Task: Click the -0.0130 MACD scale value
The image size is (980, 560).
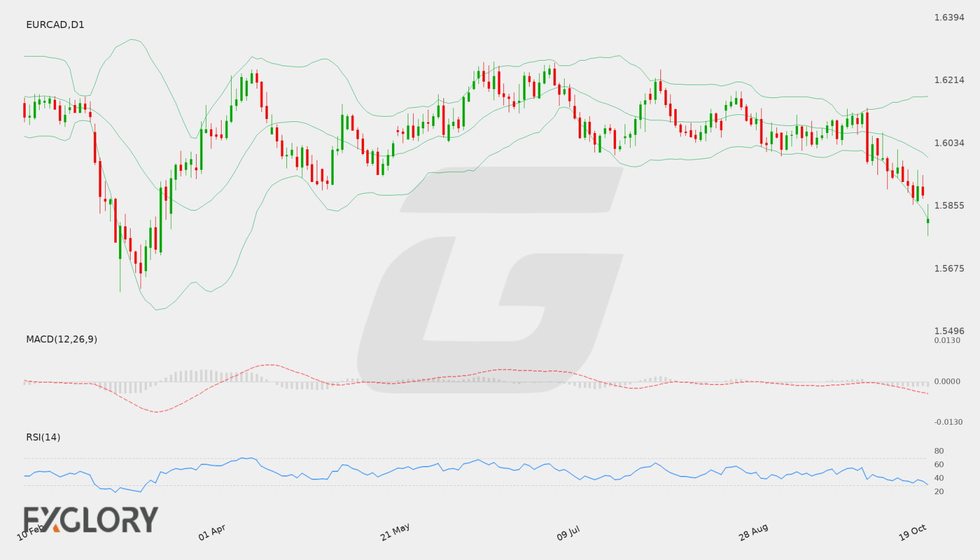Action: tap(949, 422)
